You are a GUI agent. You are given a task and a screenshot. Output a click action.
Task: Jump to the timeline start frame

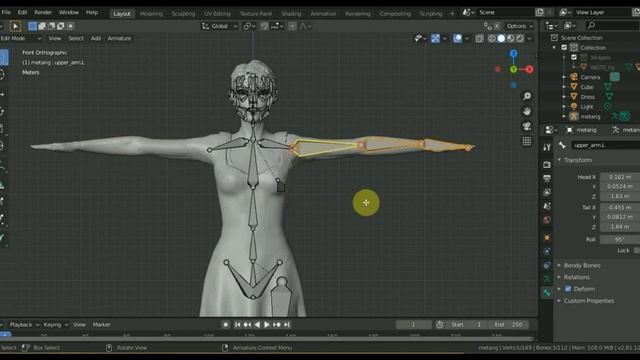238,325
